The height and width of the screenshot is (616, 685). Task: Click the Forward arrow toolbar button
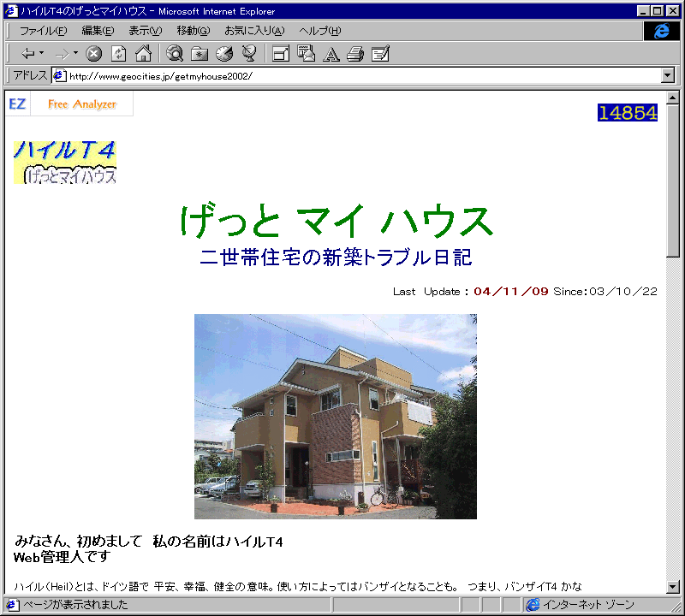tap(62, 54)
